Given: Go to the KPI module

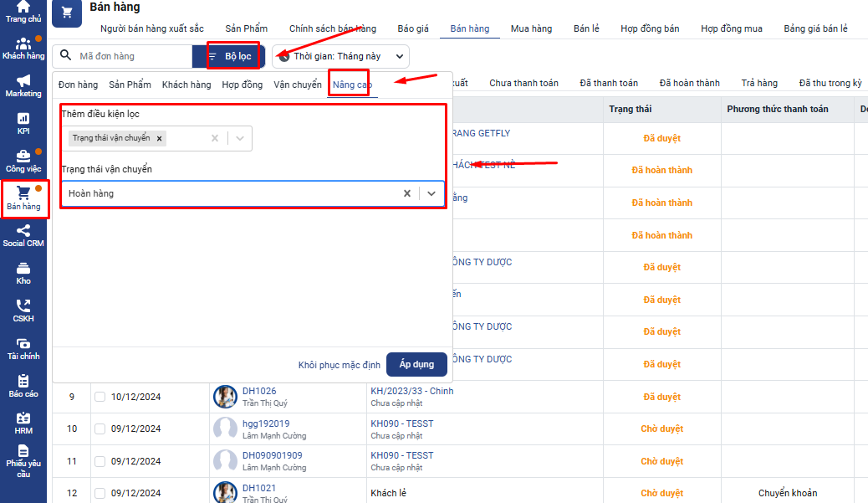Looking at the screenshot, I should click(23, 122).
